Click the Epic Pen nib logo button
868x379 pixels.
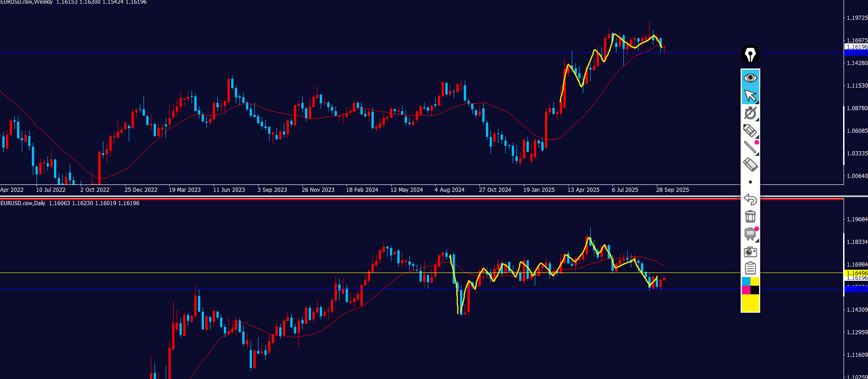(750, 55)
